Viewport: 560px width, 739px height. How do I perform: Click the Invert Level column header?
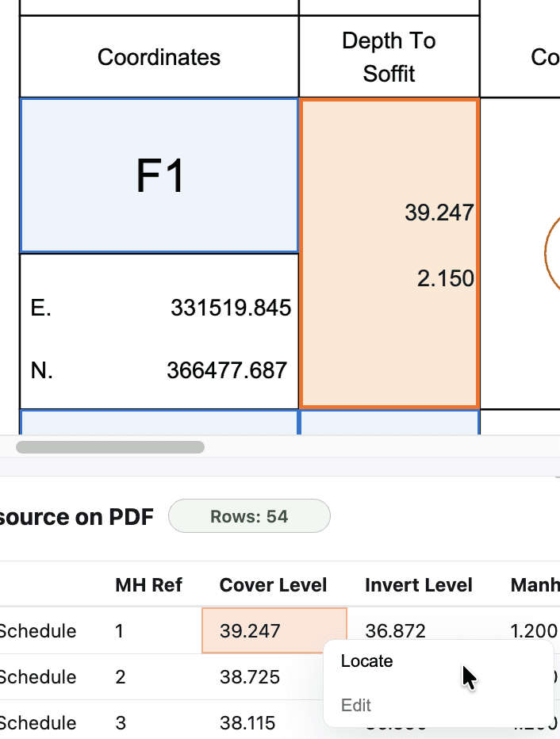(418, 585)
